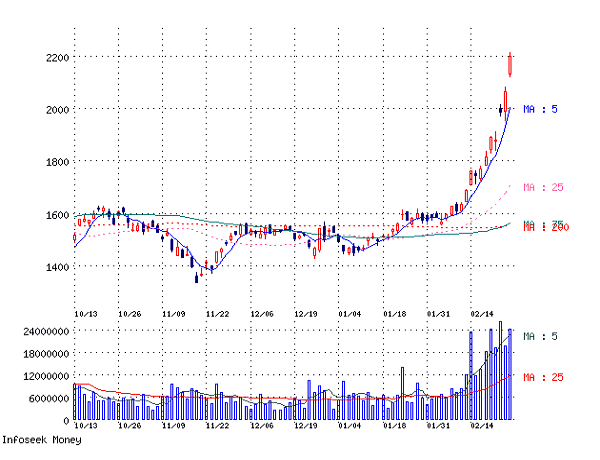Click the 2200 price axis label
The height and width of the screenshot is (460, 600).
pos(57,58)
